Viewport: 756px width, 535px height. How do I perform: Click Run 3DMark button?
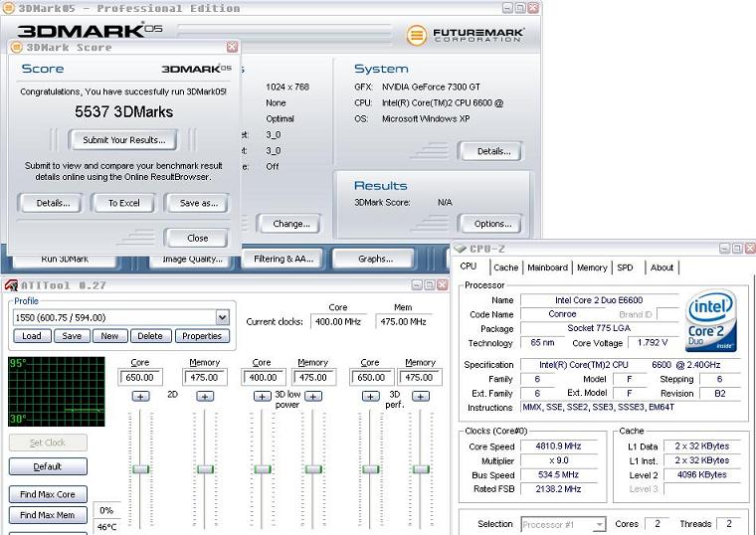coord(65,259)
